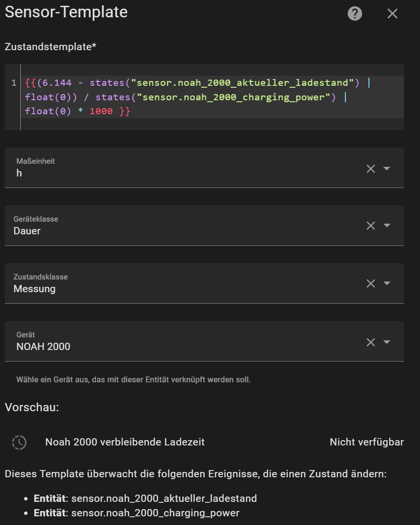
Task: Select preview entity 'Noah 2000 verbleibende Ladezeit'
Action: coord(125,442)
